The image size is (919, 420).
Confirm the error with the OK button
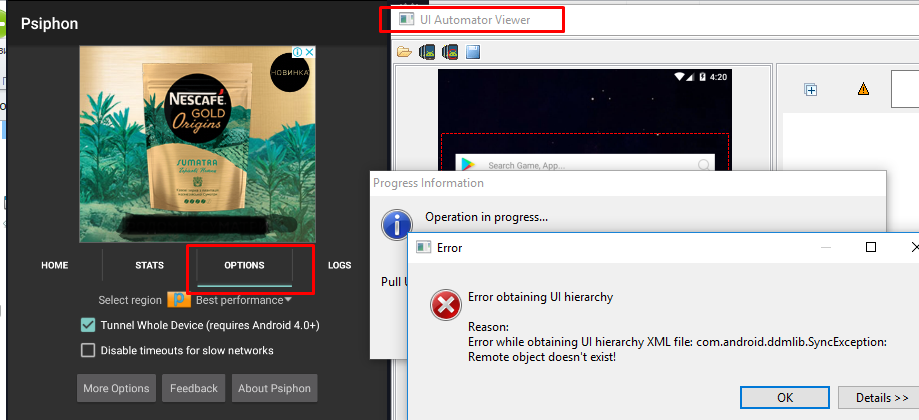785,397
